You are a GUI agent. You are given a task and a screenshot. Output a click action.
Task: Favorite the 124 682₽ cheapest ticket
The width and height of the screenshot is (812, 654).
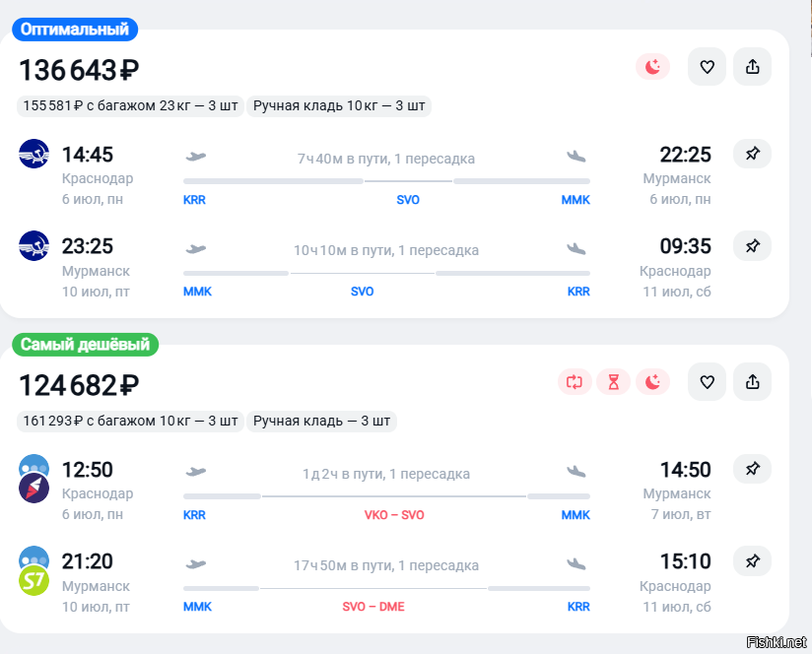[x=707, y=382]
